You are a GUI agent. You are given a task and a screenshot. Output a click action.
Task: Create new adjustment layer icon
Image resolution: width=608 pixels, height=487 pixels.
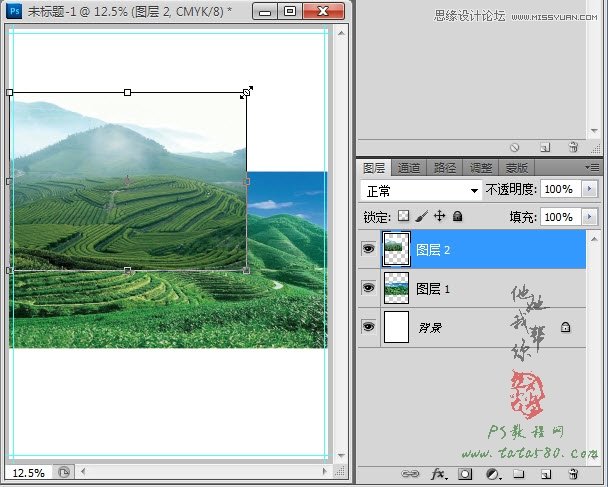493,473
